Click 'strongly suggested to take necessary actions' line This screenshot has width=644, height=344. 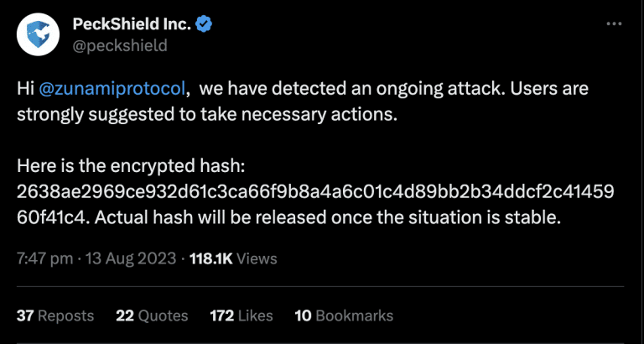point(207,115)
